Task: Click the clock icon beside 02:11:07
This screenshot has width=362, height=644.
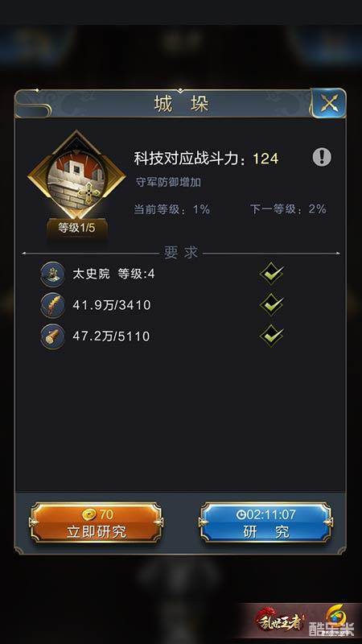Action: coord(241,514)
